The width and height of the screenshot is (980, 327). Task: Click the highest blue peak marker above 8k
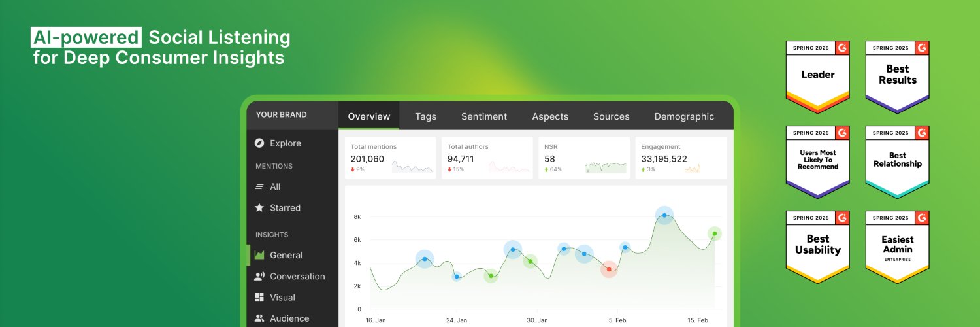664,215
